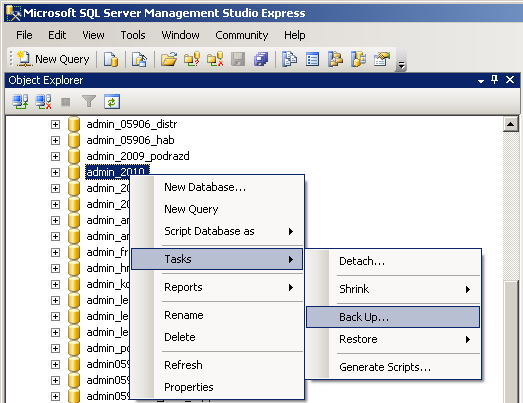
Task: Click the New Query toolbar button
Action: coord(53,59)
